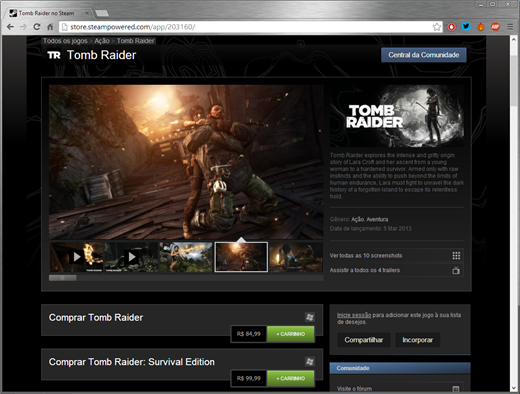Click Aventura genre link
The image size is (520, 394).
(377, 219)
